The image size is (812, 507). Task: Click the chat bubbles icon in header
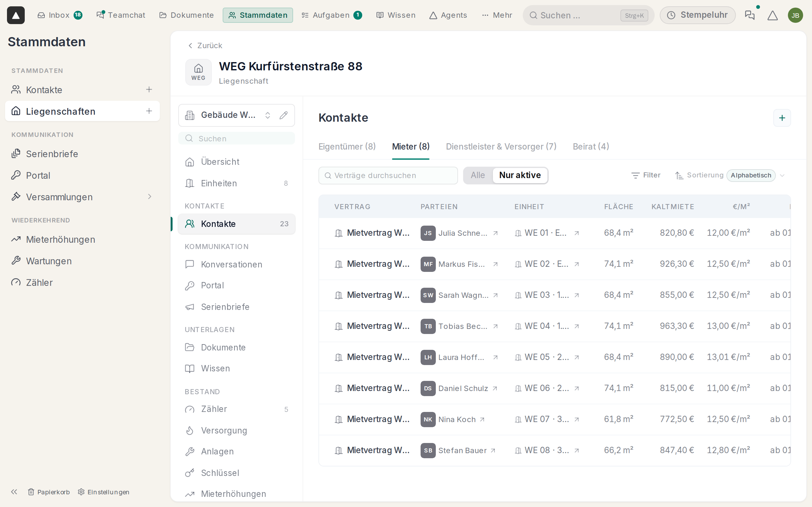pyautogui.click(x=750, y=15)
